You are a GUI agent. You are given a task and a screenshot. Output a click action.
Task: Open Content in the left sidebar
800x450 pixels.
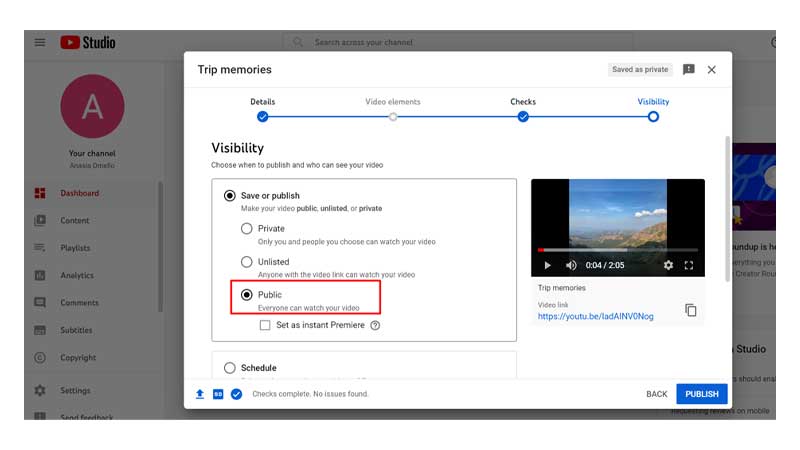75,221
